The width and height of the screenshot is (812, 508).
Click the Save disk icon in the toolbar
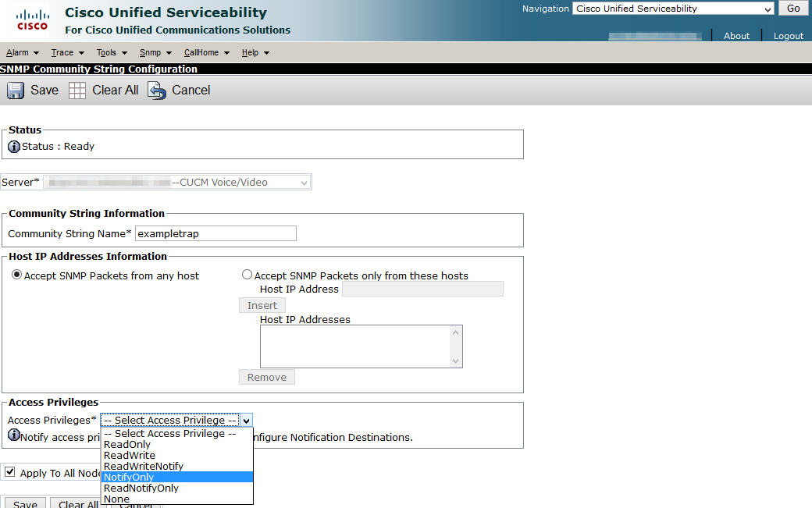coord(15,91)
